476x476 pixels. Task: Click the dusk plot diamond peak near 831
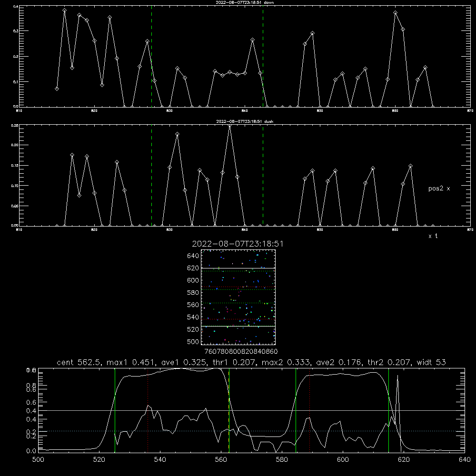177,134
